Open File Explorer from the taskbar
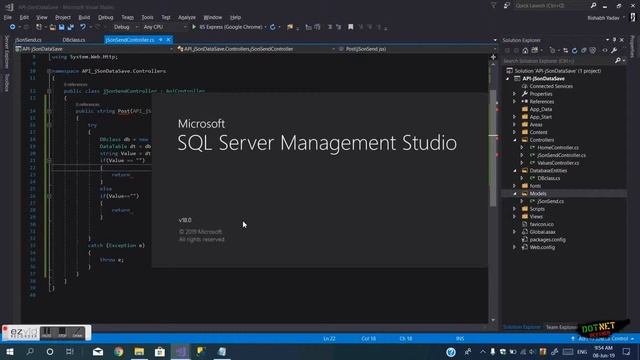The width and height of the screenshot is (640, 360). pyautogui.click(x=139, y=351)
